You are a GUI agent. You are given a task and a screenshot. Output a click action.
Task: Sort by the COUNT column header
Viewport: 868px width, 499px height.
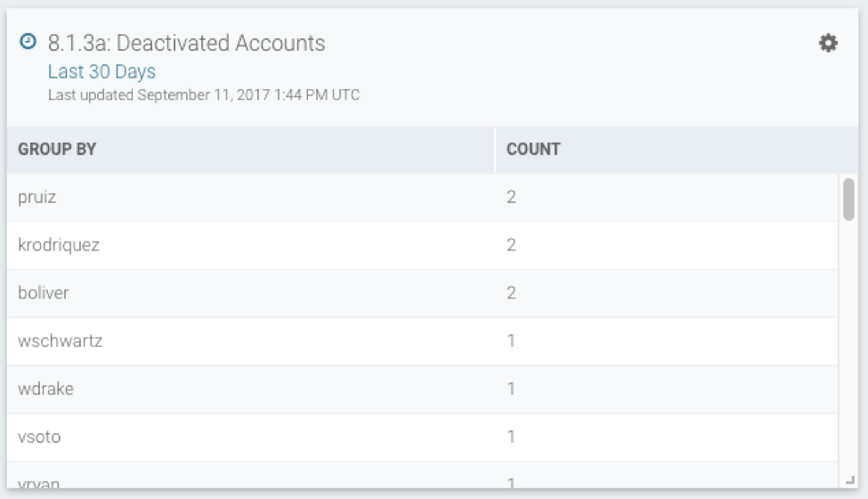coord(533,150)
